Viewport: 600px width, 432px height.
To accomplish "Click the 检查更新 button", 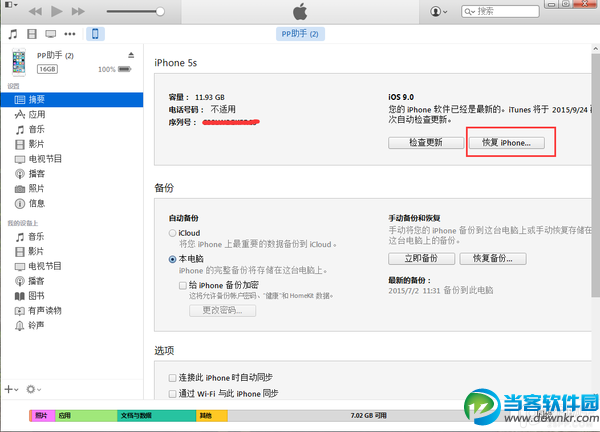I will click(x=426, y=143).
